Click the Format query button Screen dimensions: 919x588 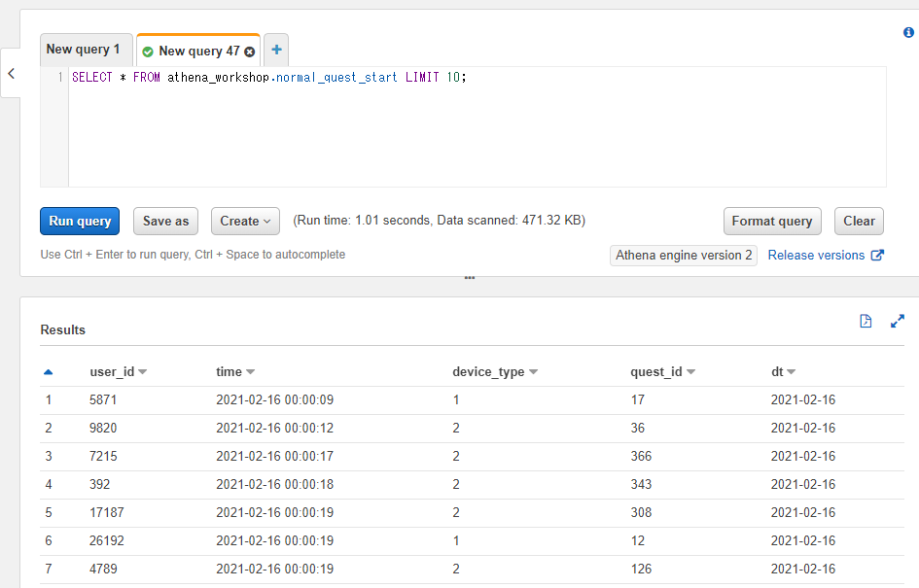click(x=772, y=221)
